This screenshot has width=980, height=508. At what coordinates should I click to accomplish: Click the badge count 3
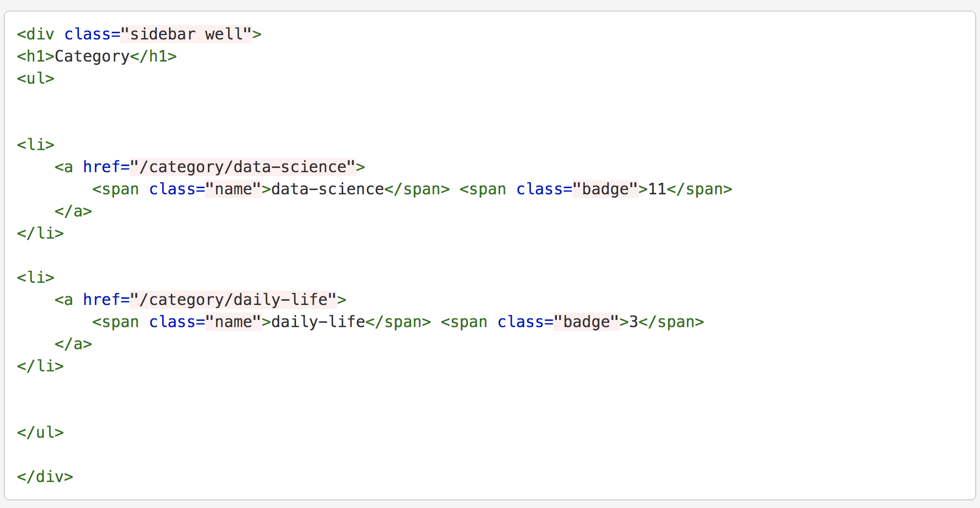[x=633, y=322]
